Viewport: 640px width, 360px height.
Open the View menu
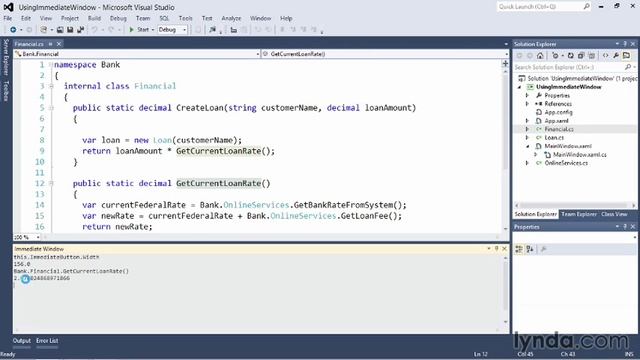46,18
